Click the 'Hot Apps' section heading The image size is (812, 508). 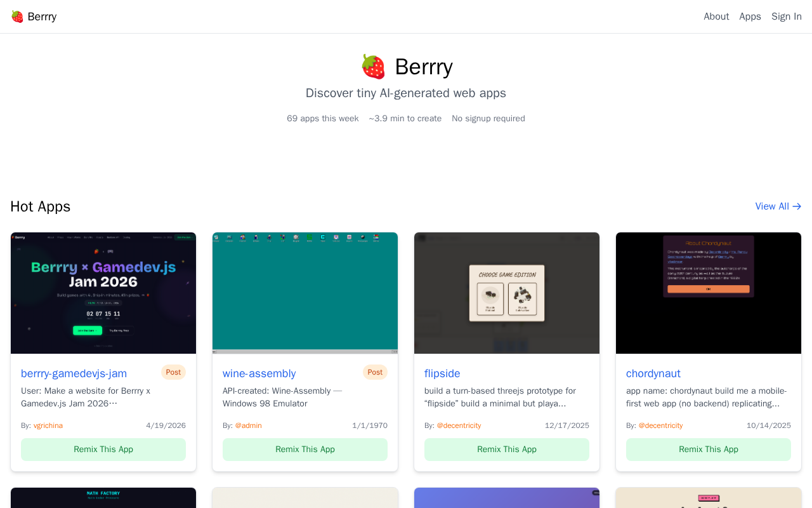point(41,206)
